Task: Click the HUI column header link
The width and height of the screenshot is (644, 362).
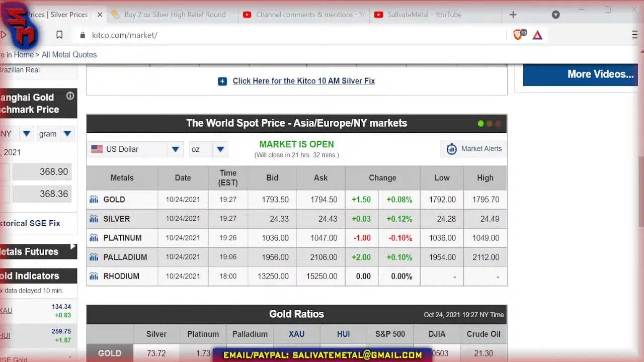Action: click(343, 334)
